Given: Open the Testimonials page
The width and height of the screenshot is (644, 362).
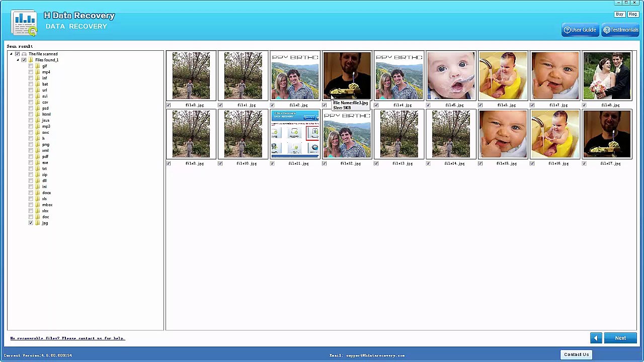Looking at the screenshot, I should pyautogui.click(x=620, y=30).
